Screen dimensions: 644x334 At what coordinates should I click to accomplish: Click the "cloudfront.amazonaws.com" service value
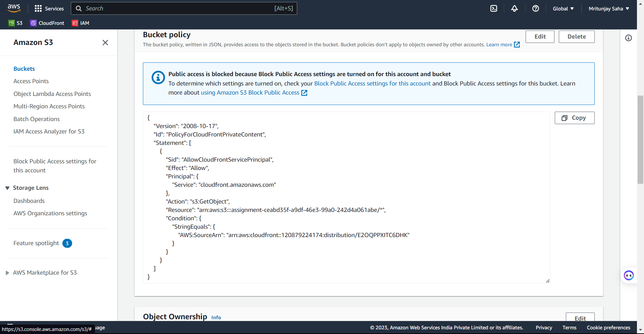pos(237,185)
